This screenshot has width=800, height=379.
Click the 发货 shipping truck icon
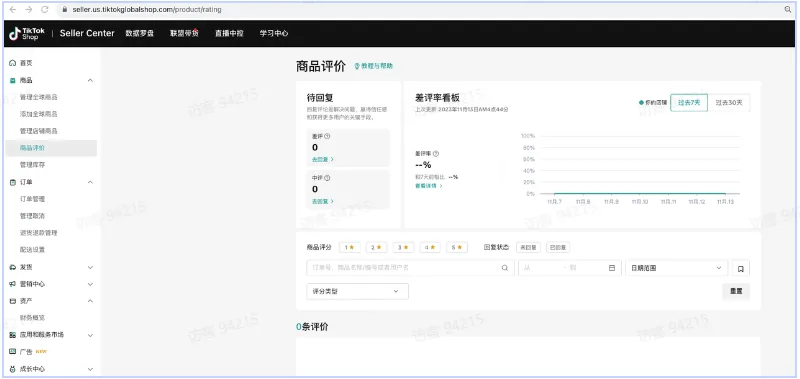13,267
